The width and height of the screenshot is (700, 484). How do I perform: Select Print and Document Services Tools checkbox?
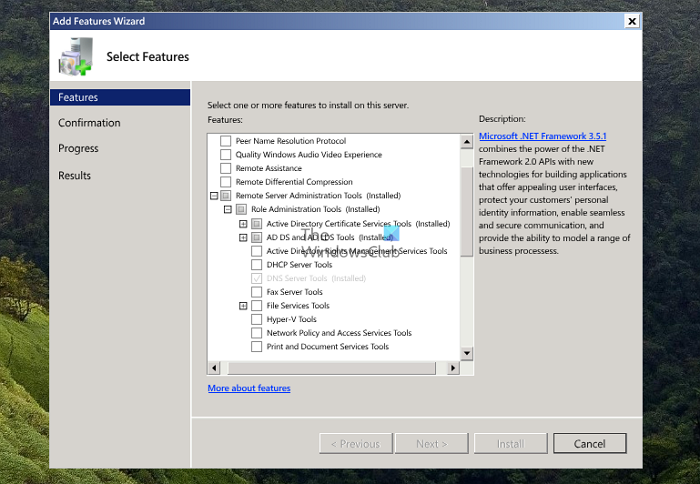pos(256,346)
